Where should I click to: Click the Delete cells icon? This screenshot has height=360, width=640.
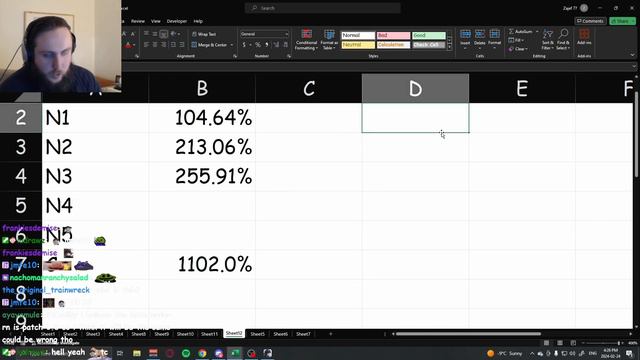(480, 34)
